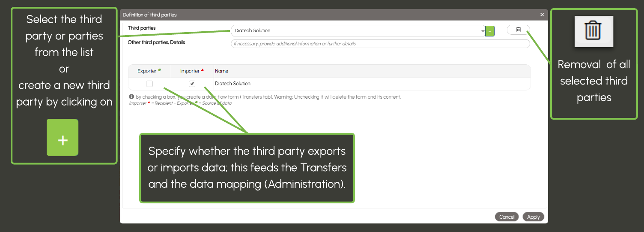Open the Third parties combo box showing Diatech Solution
Image resolution: width=644 pixels, height=232 pixels.
[355, 31]
